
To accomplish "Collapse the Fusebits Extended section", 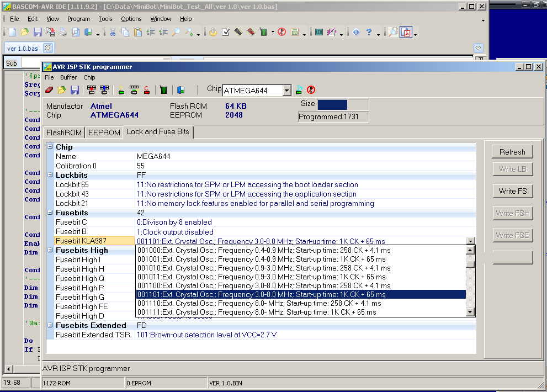I will (x=50, y=326).
